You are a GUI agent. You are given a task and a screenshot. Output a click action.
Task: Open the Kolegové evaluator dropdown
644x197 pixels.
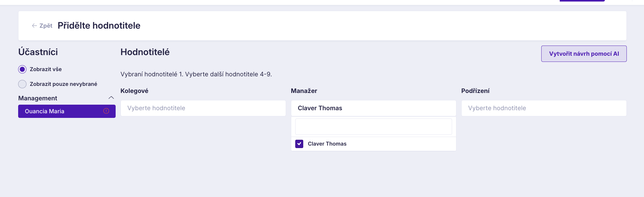pos(203,108)
